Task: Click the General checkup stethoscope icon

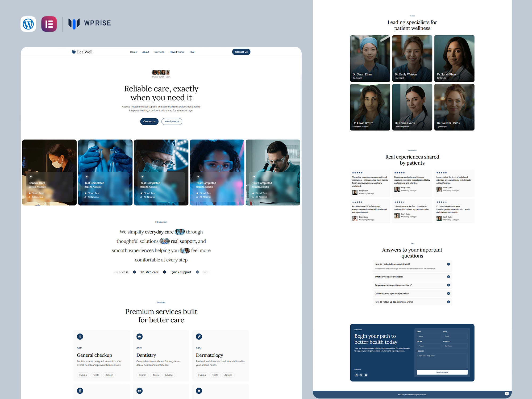Action: click(80, 336)
